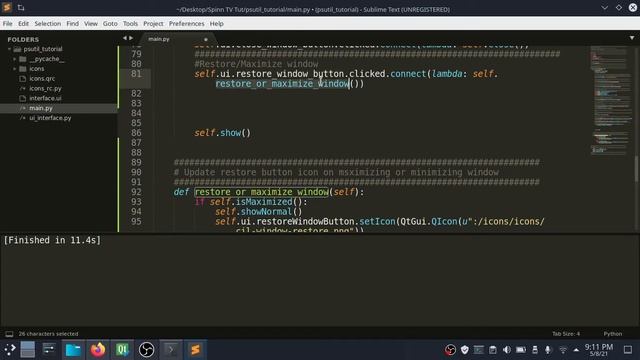Place the cursor on self.show() line
640x360 pixels.
pos(222,133)
